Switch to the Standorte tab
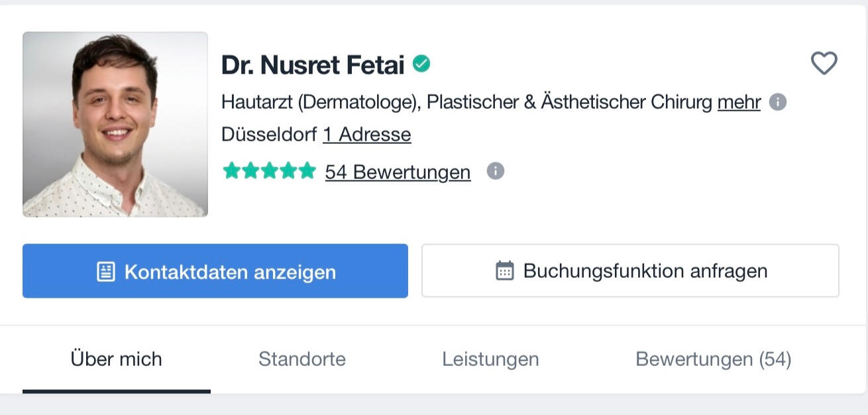The height and width of the screenshot is (415, 868). 302,359
